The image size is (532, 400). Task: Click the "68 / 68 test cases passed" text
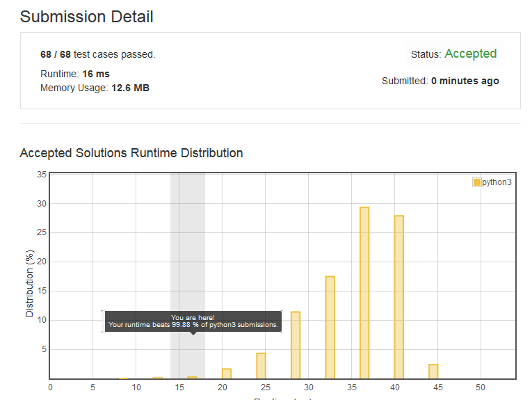click(97, 54)
